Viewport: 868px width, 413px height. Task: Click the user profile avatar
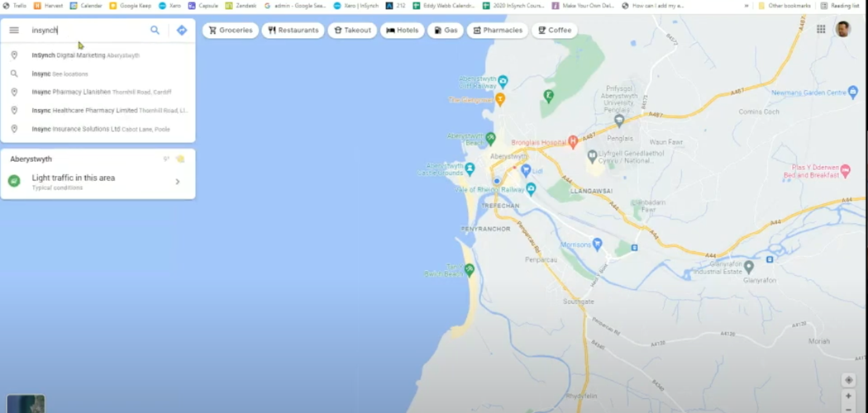(842, 30)
